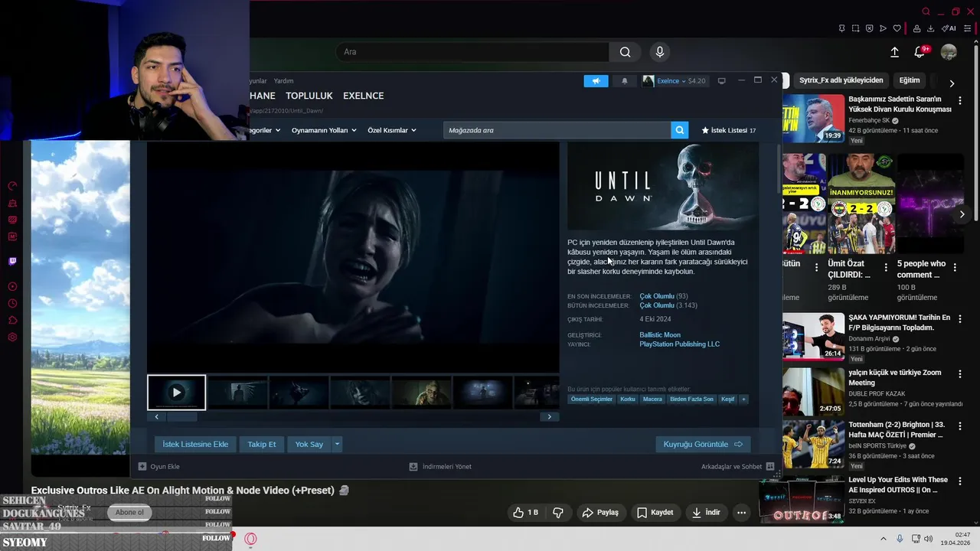980x551 pixels.
Task: Click Paylaş share button
Action: tap(599, 512)
